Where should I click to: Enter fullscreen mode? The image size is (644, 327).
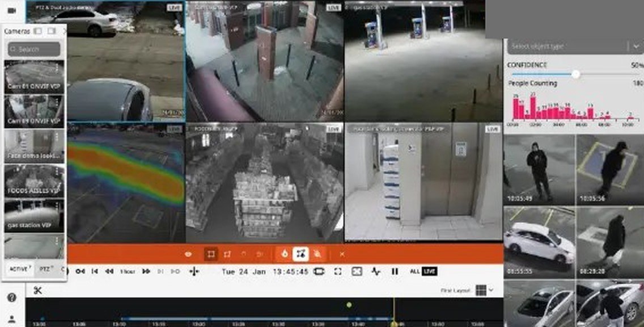338,271
